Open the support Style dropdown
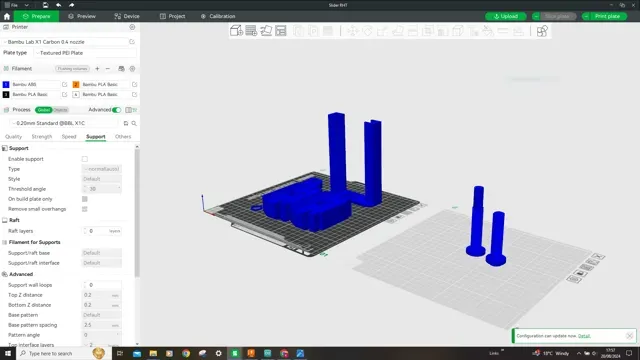Image resolution: width=640 pixels, height=360 pixels. click(102, 179)
